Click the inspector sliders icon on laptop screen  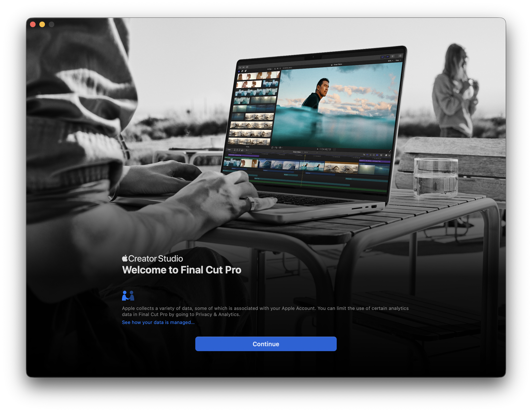[393, 56]
